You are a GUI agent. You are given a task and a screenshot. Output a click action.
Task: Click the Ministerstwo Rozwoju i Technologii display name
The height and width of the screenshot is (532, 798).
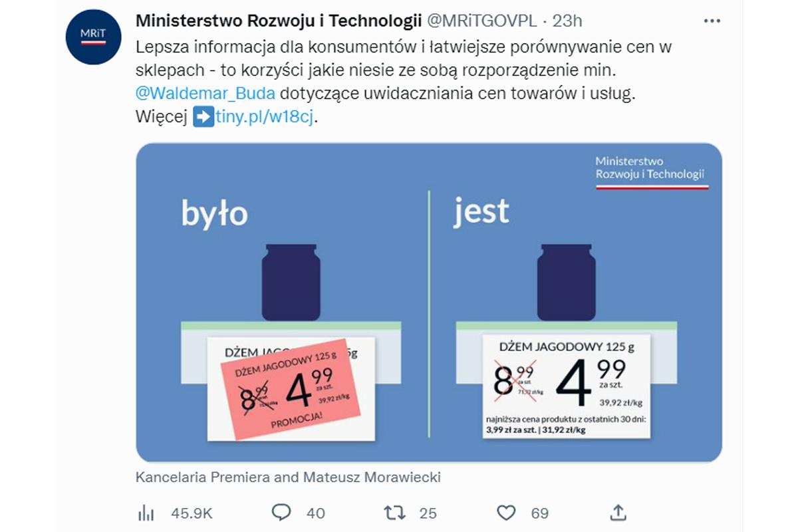pyautogui.click(x=278, y=21)
